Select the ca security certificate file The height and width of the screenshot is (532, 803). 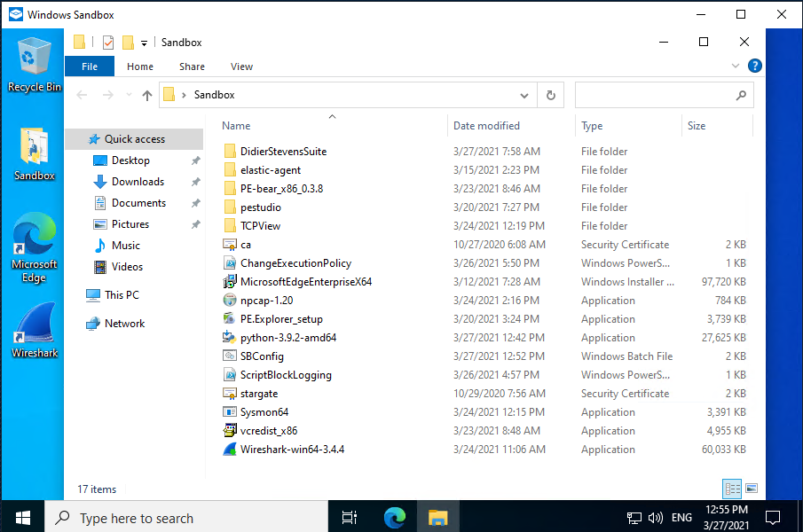pyautogui.click(x=245, y=245)
